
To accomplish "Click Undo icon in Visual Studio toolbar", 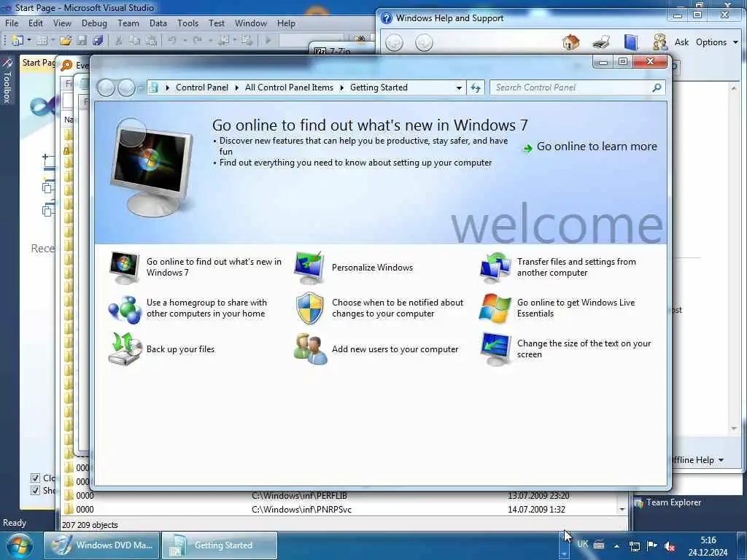I will point(172,41).
